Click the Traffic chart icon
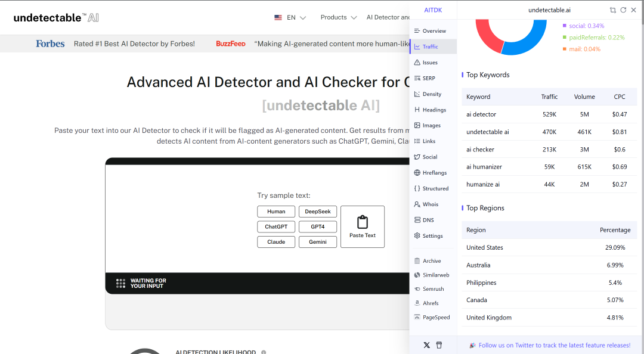This screenshot has height=354, width=644. (x=417, y=47)
